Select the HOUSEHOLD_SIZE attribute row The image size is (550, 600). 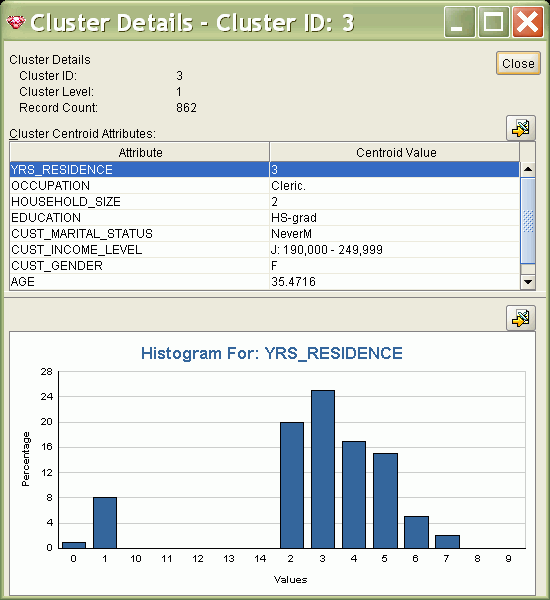[264, 201]
